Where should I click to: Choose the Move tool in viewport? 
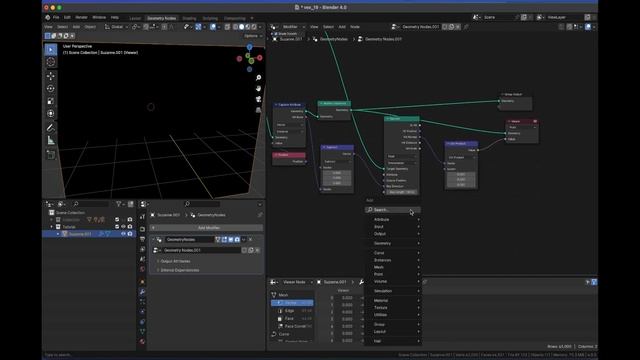[x=51, y=76]
